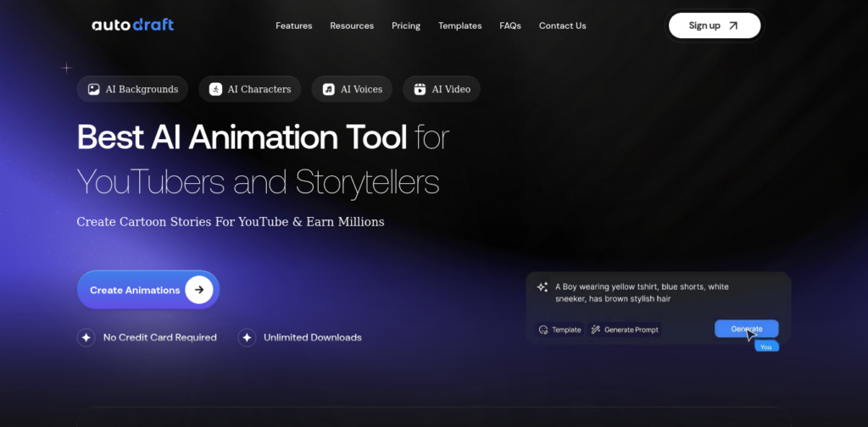Click the AI Backgrounds image icon
Screen dimensions: 868x427
(94, 89)
